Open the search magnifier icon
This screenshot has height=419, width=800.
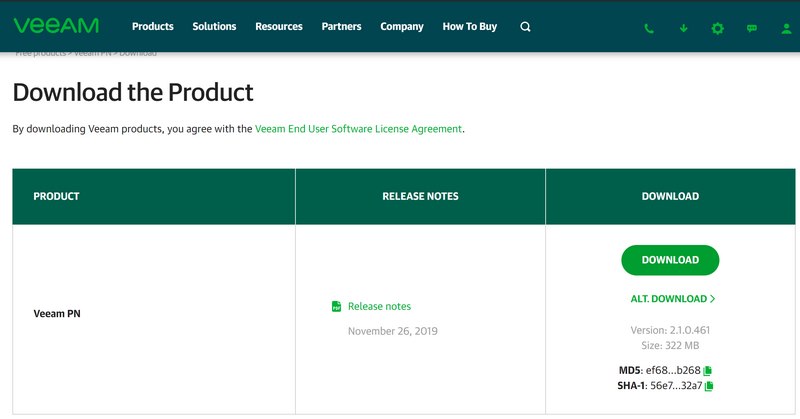[526, 27]
